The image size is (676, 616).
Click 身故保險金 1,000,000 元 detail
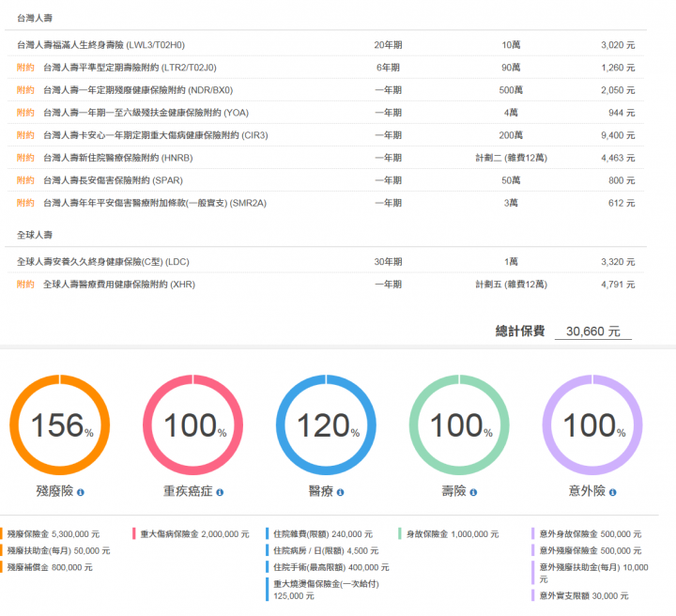tap(453, 534)
